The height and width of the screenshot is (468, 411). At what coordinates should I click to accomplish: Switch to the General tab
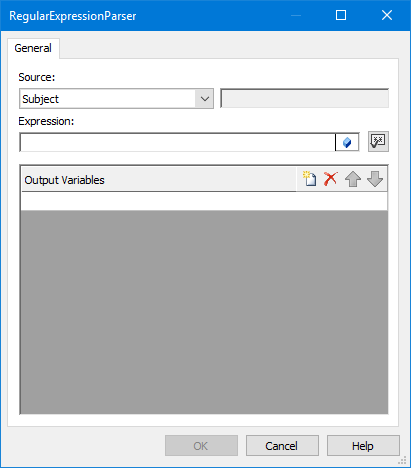[33, 48]
